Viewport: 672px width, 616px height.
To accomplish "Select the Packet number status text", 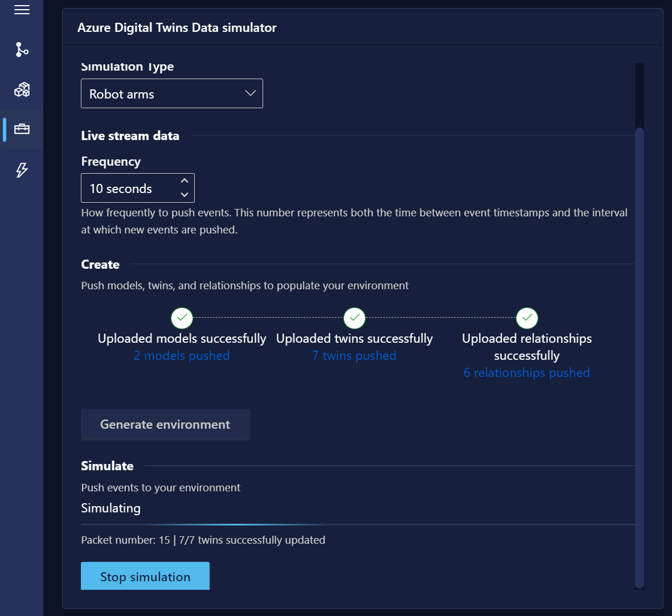I will click(203, 540).
